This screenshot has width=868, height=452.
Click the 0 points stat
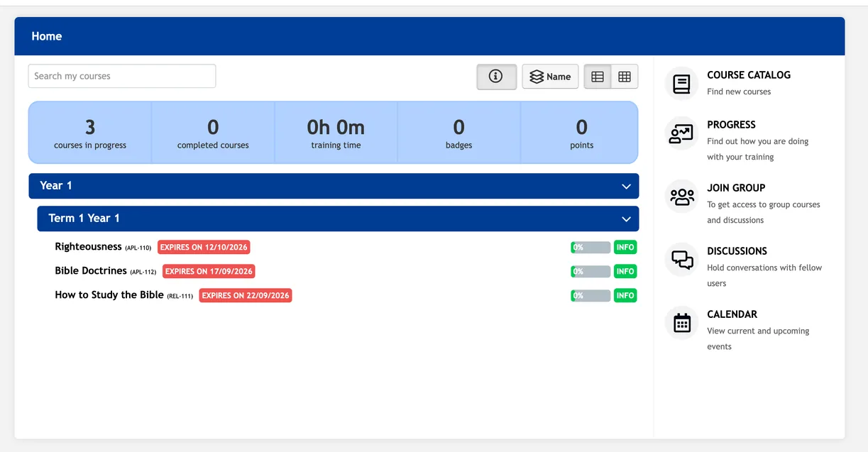(x=581, y=133)
